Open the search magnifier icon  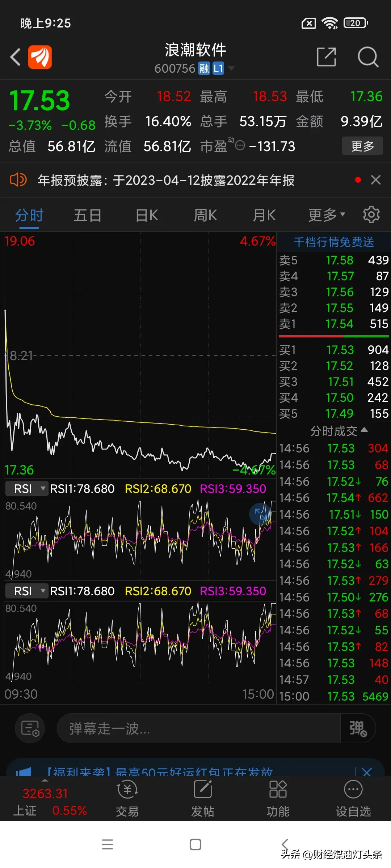tap(368, 57)
